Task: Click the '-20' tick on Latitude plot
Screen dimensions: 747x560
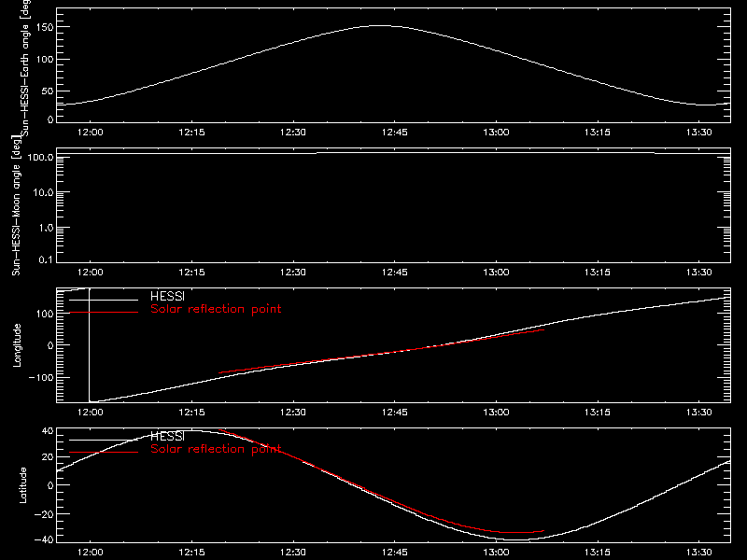Action: pyautogui.click(x=44, y=514)
